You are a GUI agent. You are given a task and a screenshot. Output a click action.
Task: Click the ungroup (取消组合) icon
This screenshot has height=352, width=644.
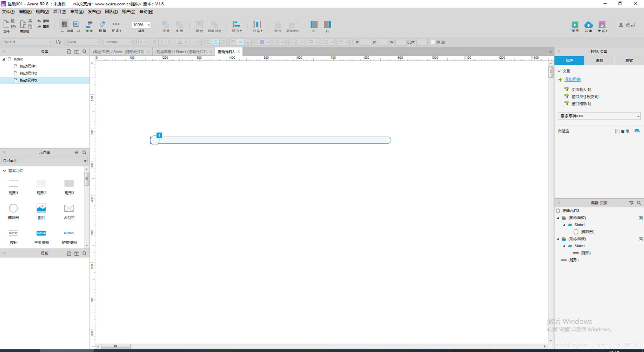point(214,24)
